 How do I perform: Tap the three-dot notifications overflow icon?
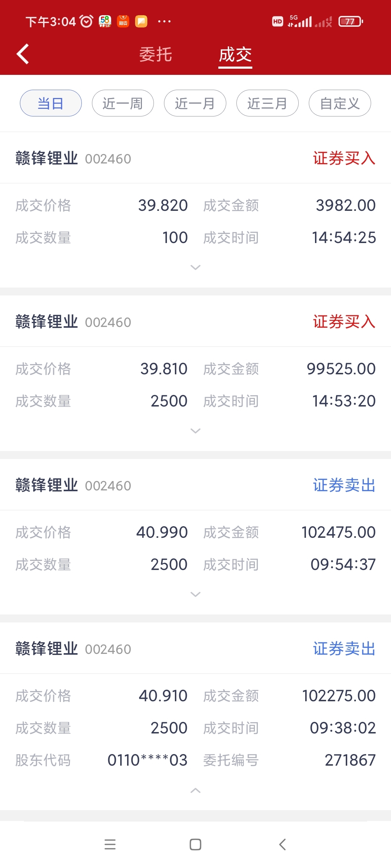[x=164, y=21]
